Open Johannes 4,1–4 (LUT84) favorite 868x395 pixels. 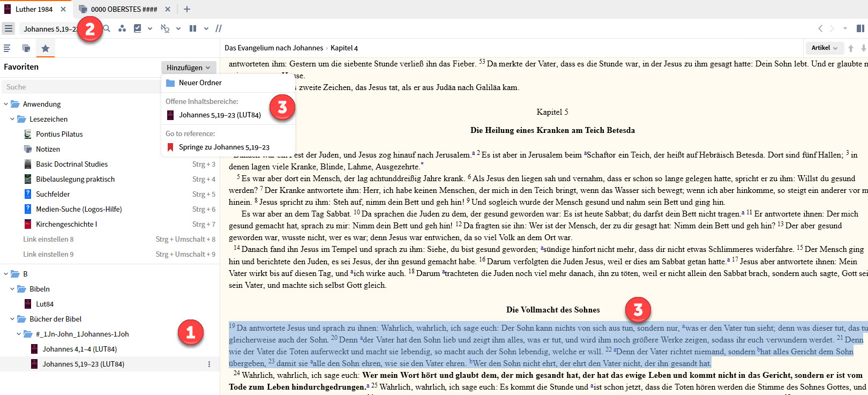(x=79, y=349)
